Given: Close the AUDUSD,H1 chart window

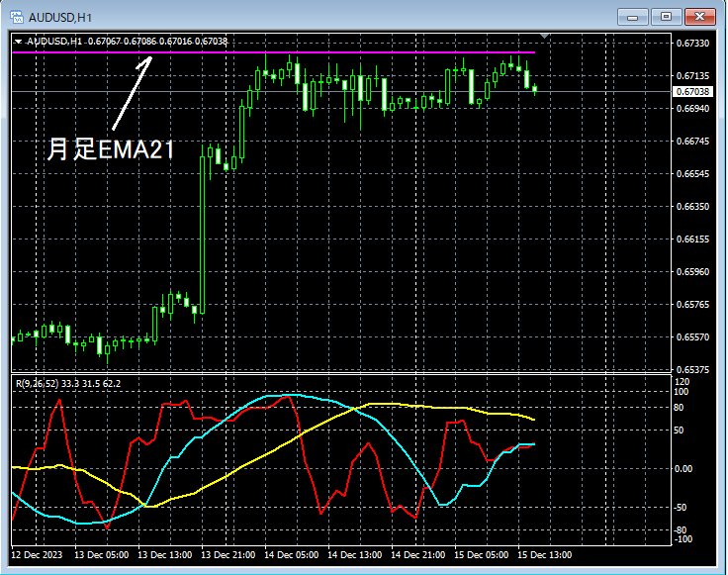Looking at the screenshot, I should 699,17.
